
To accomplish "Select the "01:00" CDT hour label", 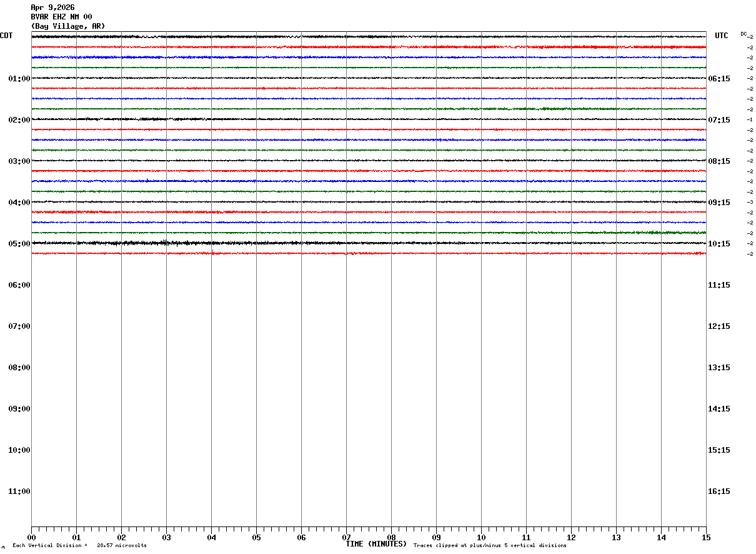I will pyautogui.click(x=19, y=79).
